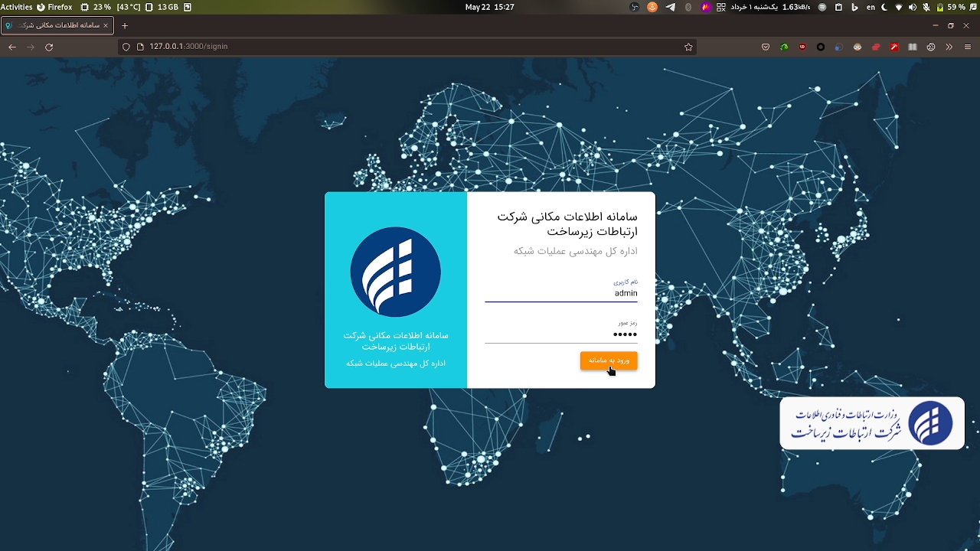
Task: Open a new browser tab
Action: [124, 24]
